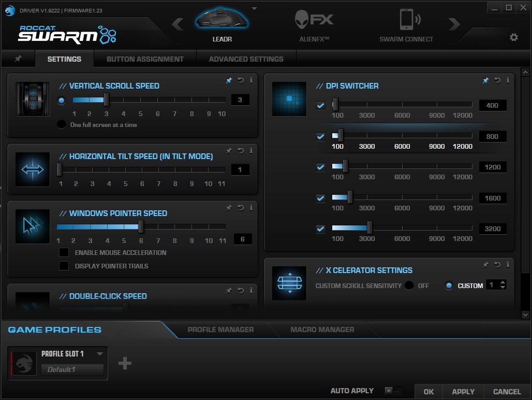The image size is (532, 400).
Task: Uncheck the 800 DPI level
Action: (320, 136)
